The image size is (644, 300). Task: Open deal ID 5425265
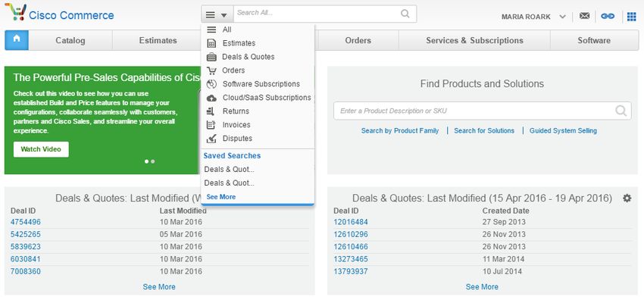[26, 234]
